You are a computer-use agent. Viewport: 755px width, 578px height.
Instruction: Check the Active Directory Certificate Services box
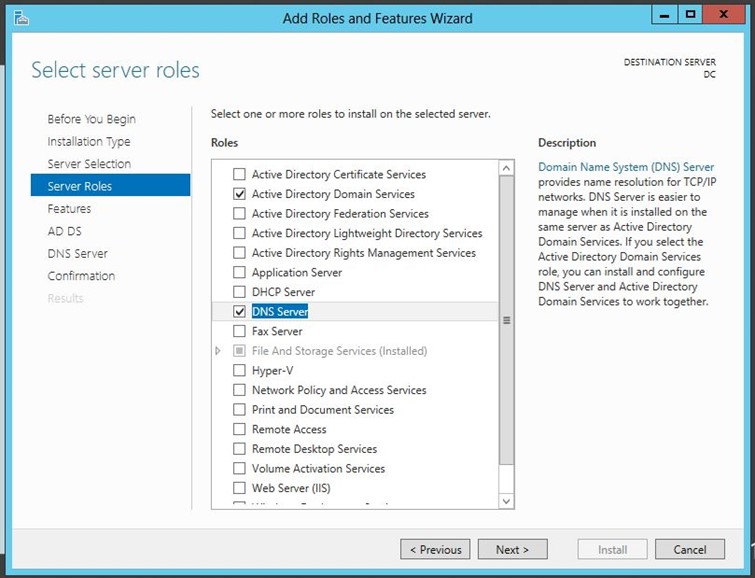click(x=239, y=175)
